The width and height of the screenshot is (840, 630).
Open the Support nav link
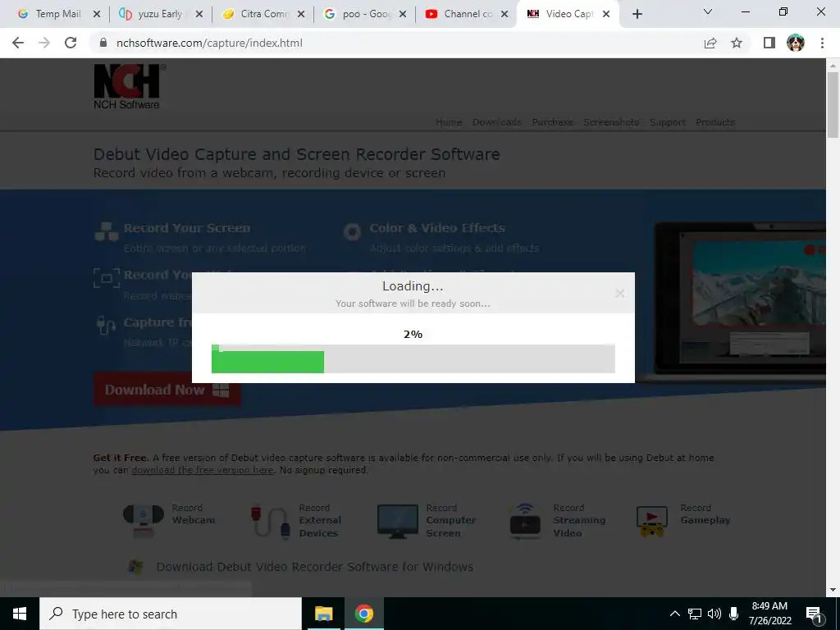click(x=668, y=122)
